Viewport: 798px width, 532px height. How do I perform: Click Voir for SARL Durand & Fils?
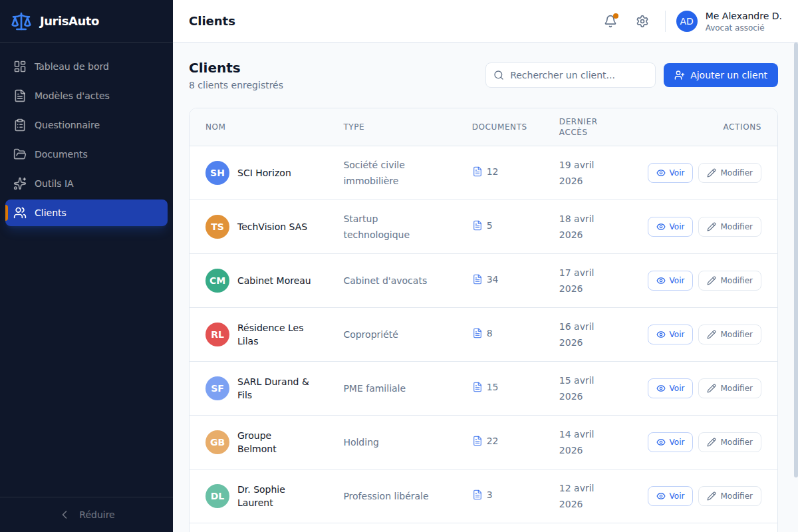point(670,388)
